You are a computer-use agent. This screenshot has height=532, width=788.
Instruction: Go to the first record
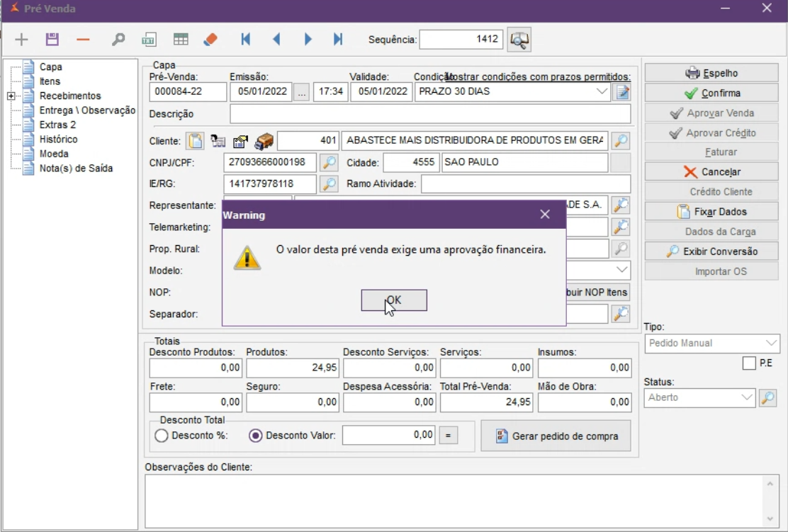pos(245,39)
